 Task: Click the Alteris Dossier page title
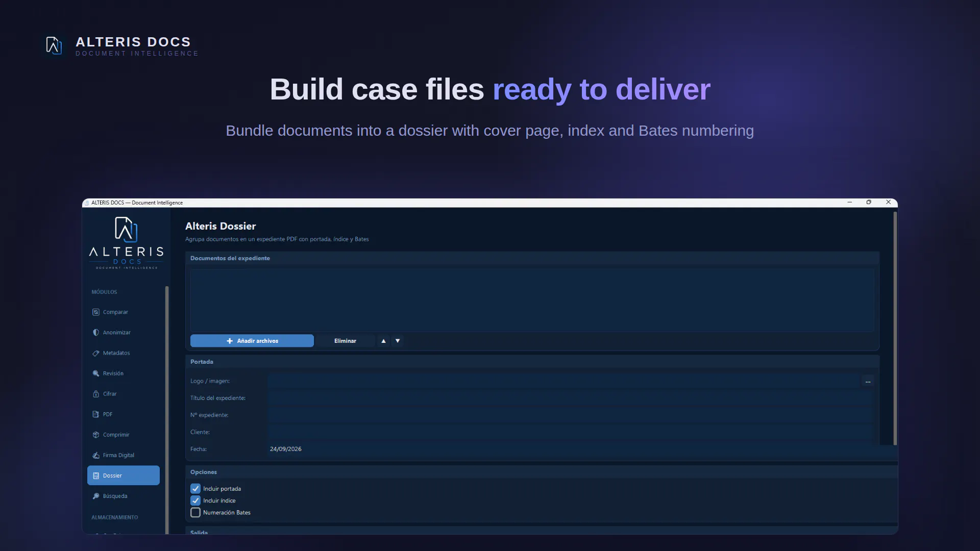(220, 226)
